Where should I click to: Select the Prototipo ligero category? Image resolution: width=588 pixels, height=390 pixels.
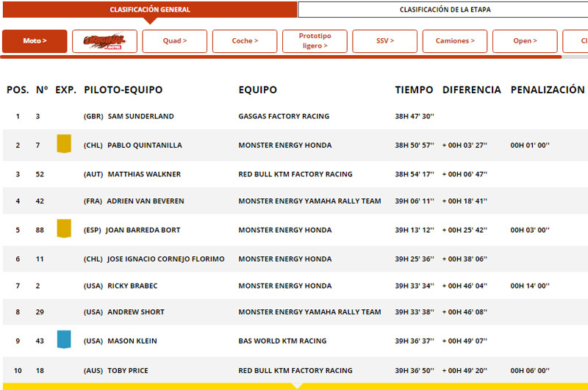pyautogui.click(x=315, y=41)
